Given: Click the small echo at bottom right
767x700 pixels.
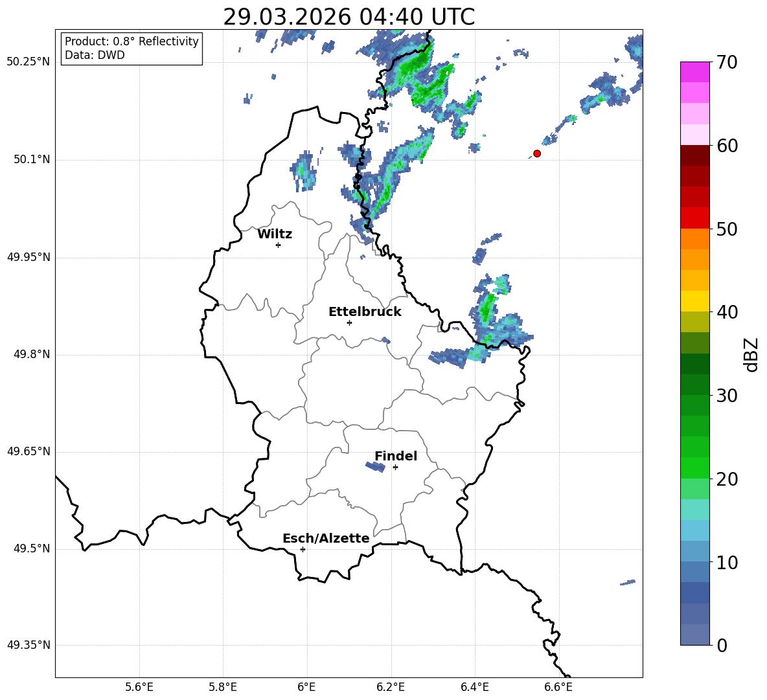Looking at the screenshot, I should point(628,582).
